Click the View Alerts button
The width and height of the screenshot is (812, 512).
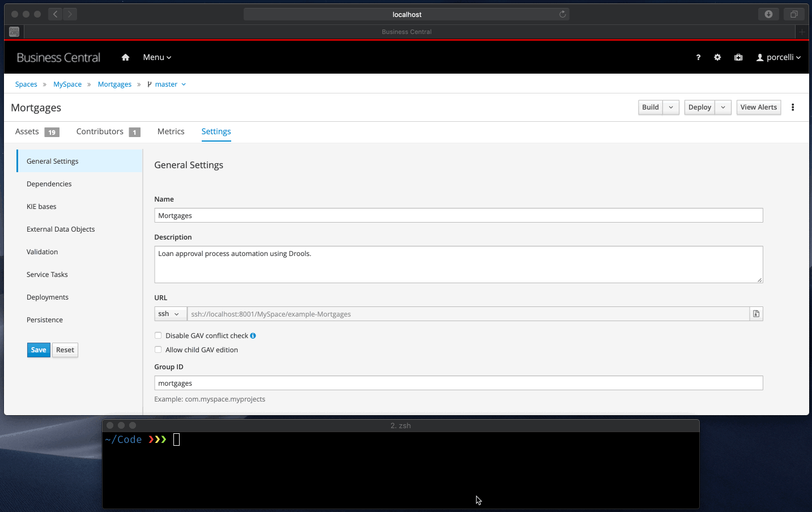(x=758, y=108)
